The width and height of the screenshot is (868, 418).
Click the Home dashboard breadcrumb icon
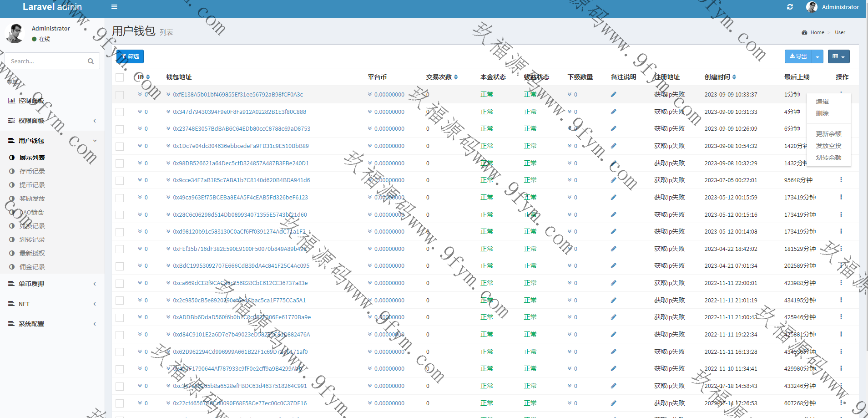[x=804, y=32]
